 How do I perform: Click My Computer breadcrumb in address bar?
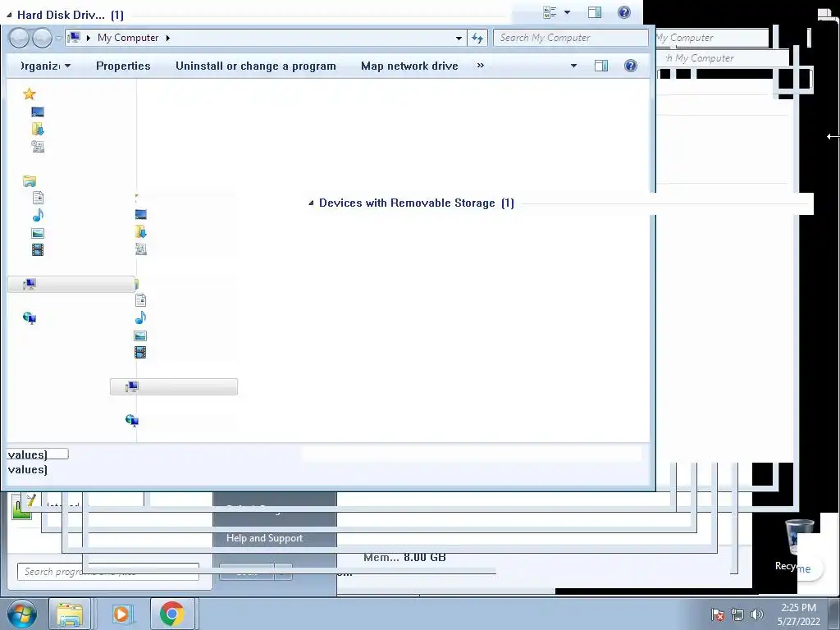point(128,38)
